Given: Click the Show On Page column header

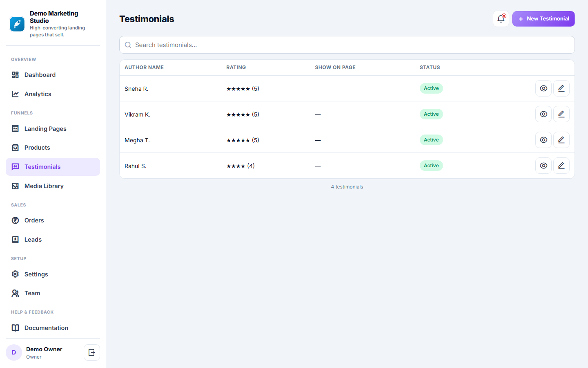Looking at the screenshot, I should pyautogui.click(x=335, y=67).
